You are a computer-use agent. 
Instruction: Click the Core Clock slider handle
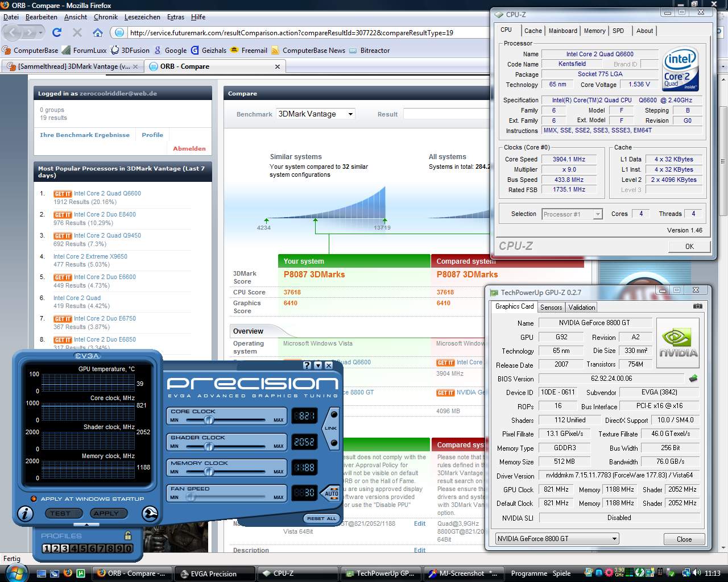pos(209,420)
